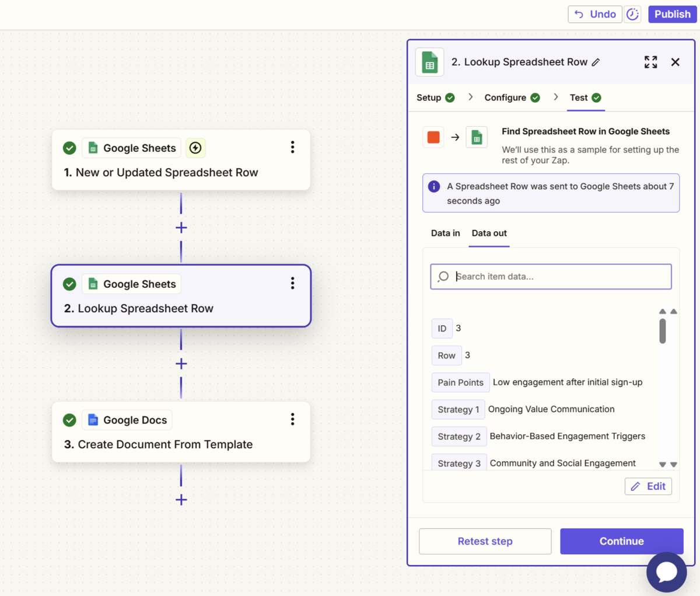The image size is (700, 596).
Task: Select the Row field tag
Action: (447, 355)
